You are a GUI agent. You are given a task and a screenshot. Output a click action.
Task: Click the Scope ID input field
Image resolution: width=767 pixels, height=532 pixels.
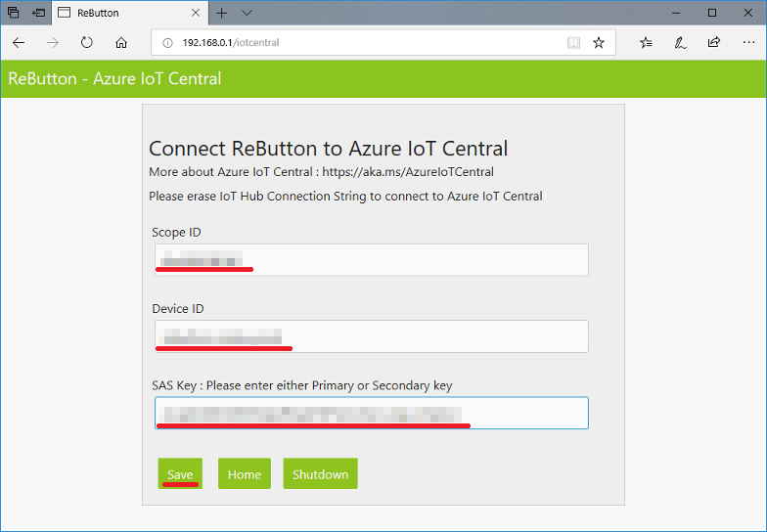[x=372, y=260]
